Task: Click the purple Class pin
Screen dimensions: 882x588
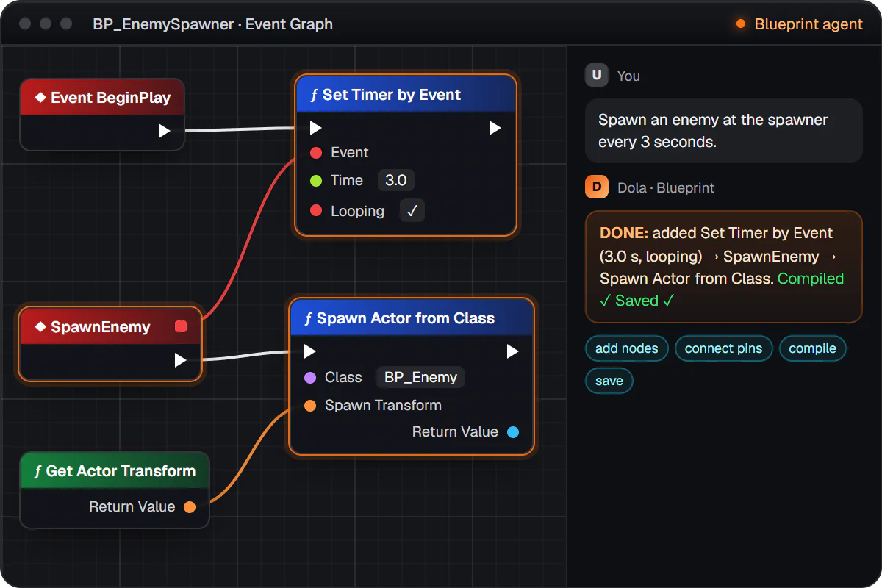Action: pyautogui.click(x=310, y=378)
